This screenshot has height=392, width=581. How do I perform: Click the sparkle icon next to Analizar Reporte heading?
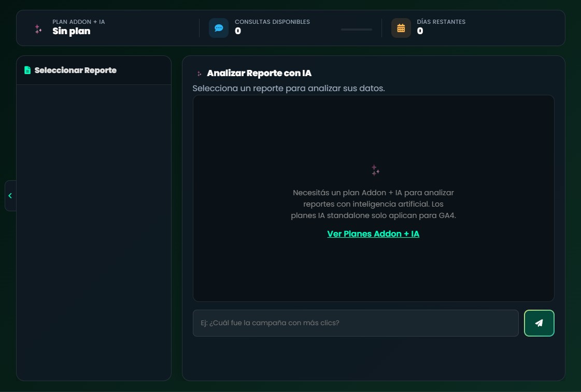(x=199, y=74)
